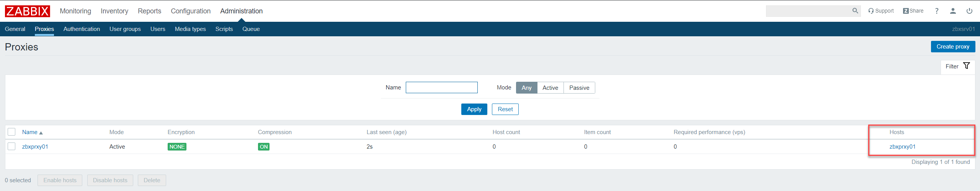Click the 2s last seen value

coord(369,147)
